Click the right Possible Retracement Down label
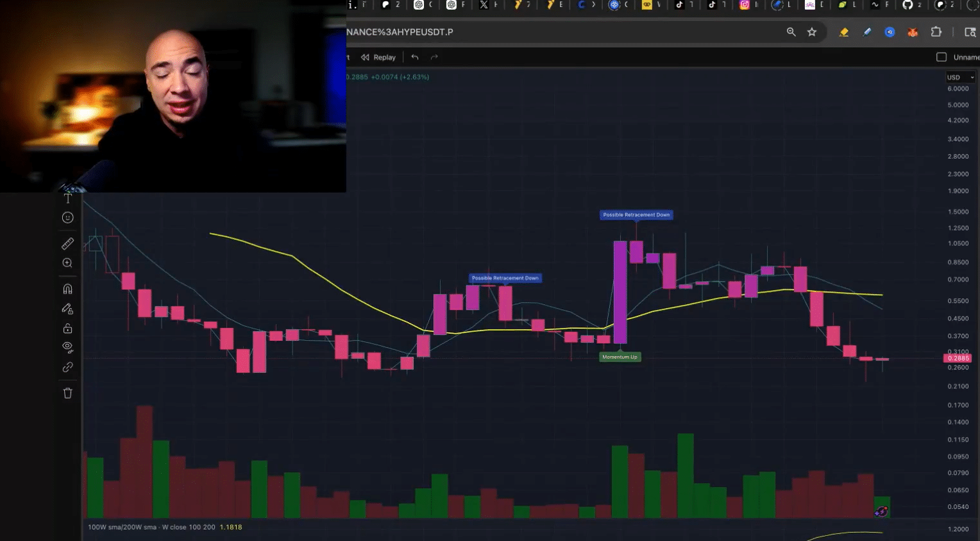Viewport: 980px width, 541px height. (636, 215)
